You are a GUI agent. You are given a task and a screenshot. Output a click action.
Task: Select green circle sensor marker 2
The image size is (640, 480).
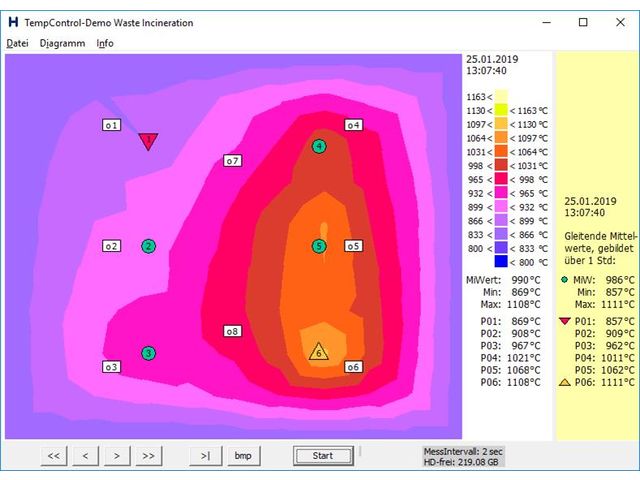coord(148,246)
